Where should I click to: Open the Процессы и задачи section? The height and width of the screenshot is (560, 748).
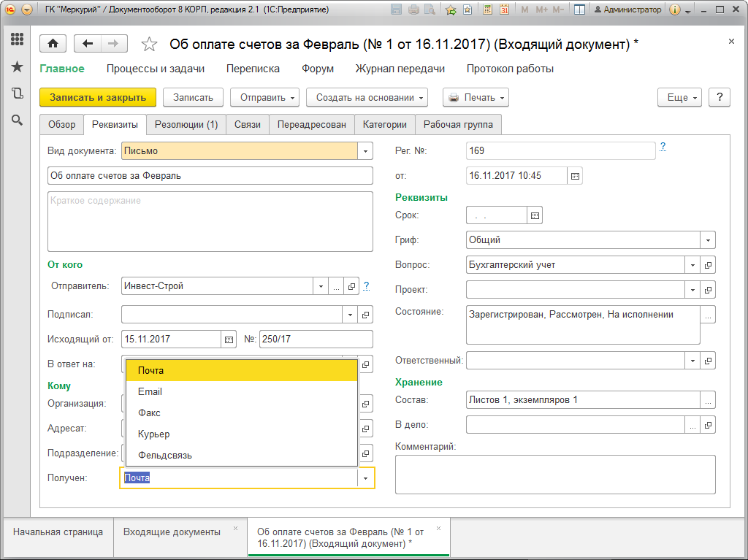[156, 69]
